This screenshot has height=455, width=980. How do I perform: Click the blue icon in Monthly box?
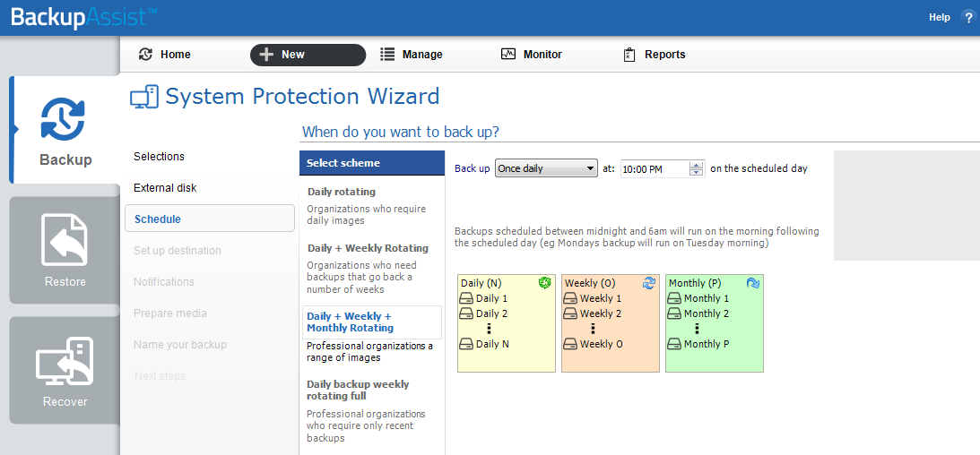(x=753, y=283)
